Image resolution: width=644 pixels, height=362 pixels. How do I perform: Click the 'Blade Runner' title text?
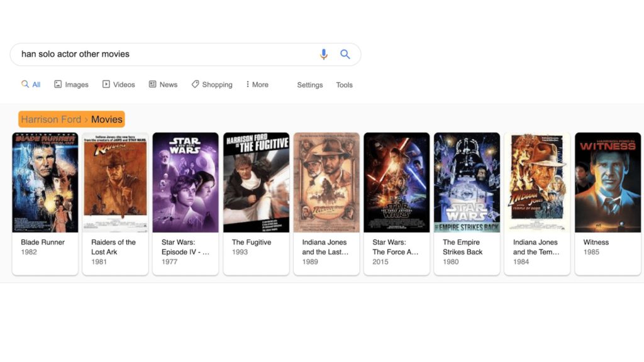43,242
